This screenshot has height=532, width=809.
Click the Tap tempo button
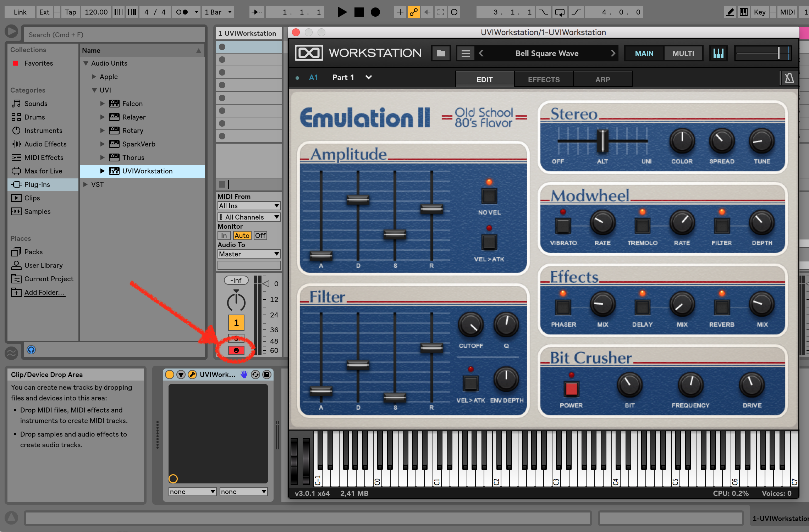point(70,12)
